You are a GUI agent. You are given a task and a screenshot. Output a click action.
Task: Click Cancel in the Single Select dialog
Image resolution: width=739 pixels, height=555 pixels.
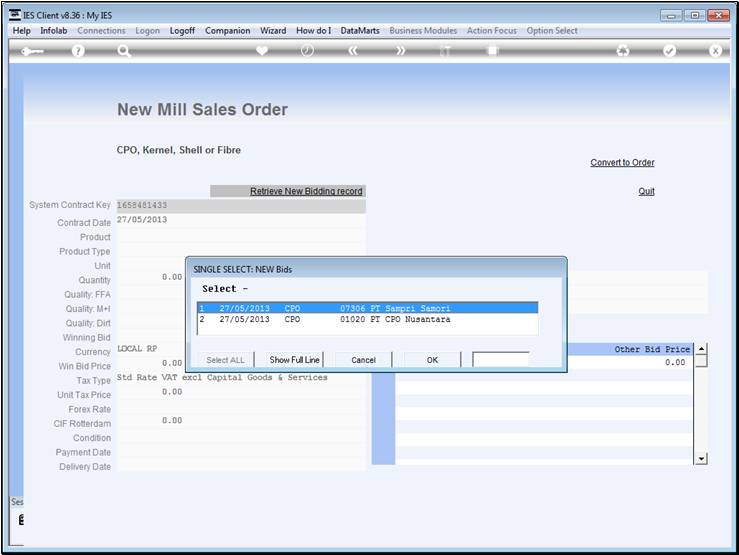click(363, 360)
